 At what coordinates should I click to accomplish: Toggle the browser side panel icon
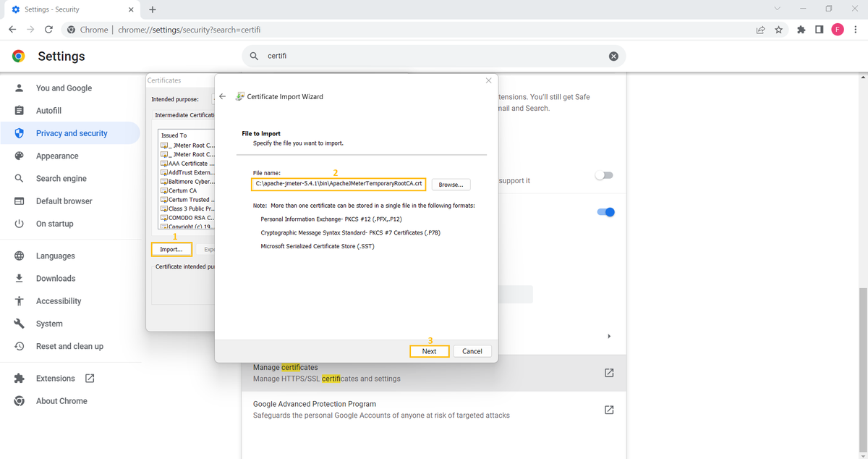pyautogui.click(x=819, y=30)
